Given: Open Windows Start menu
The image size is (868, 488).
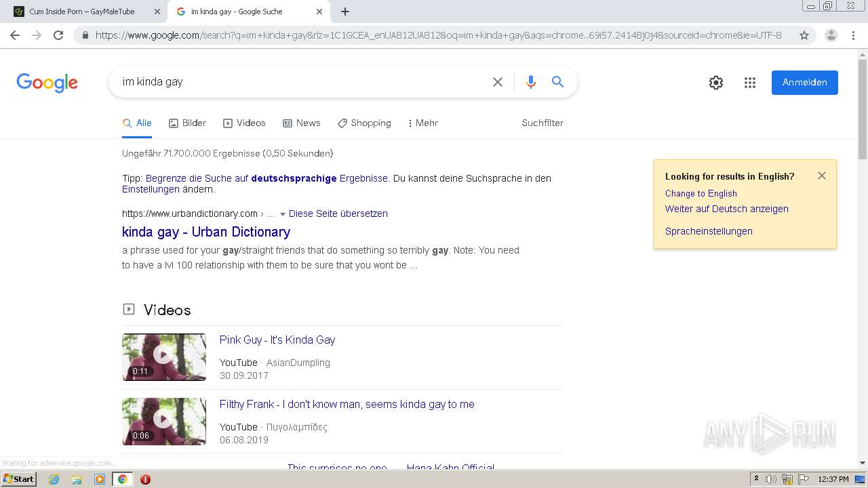Looking at the screenshot, I should coord(18,479).
